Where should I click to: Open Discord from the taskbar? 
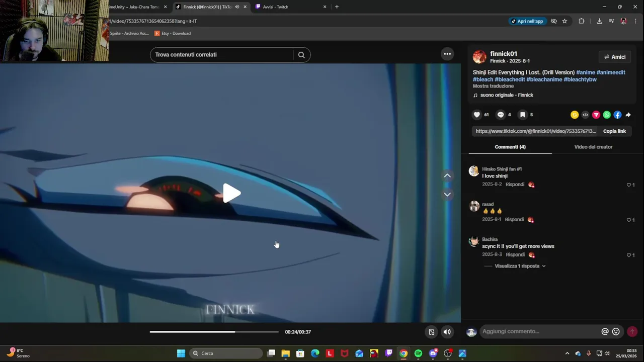coord(433,353)
